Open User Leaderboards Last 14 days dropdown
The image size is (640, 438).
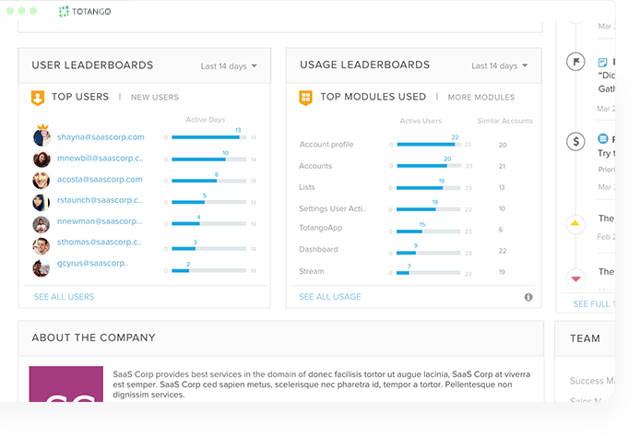pos(229,66)
